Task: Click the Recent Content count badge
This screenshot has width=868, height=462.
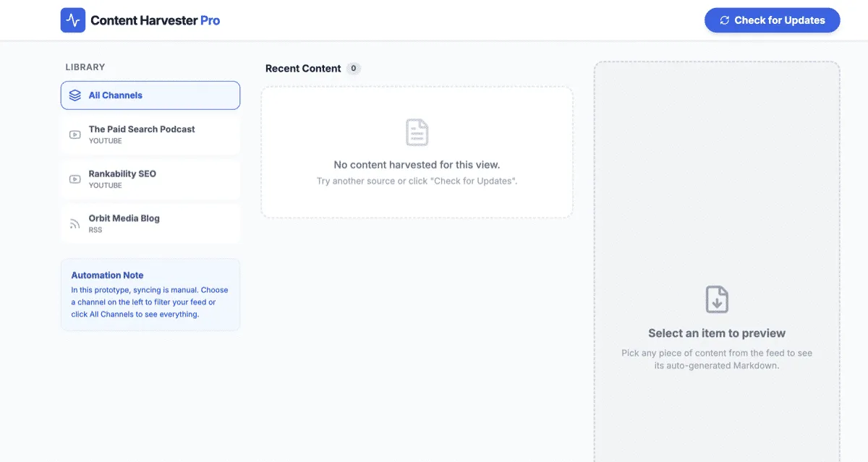Action: tap(353, 69)
